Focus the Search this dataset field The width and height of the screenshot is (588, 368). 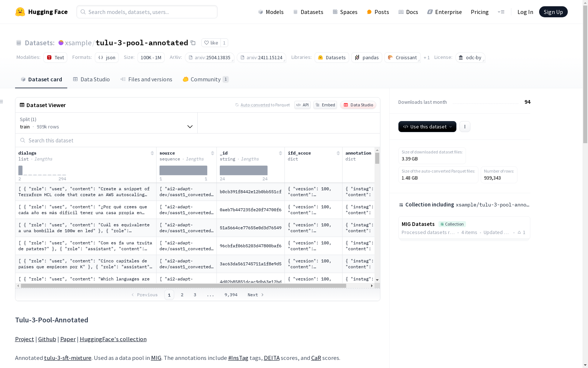[198, 140]
